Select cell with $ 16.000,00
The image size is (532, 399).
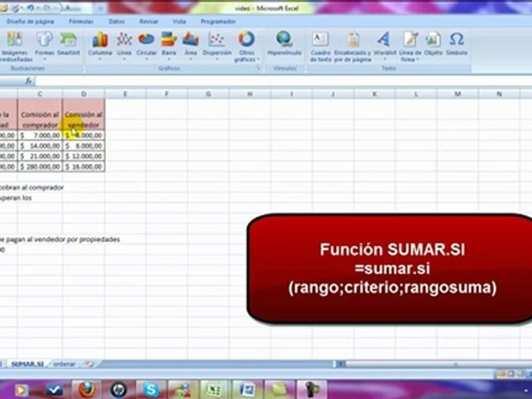(84, 167)
